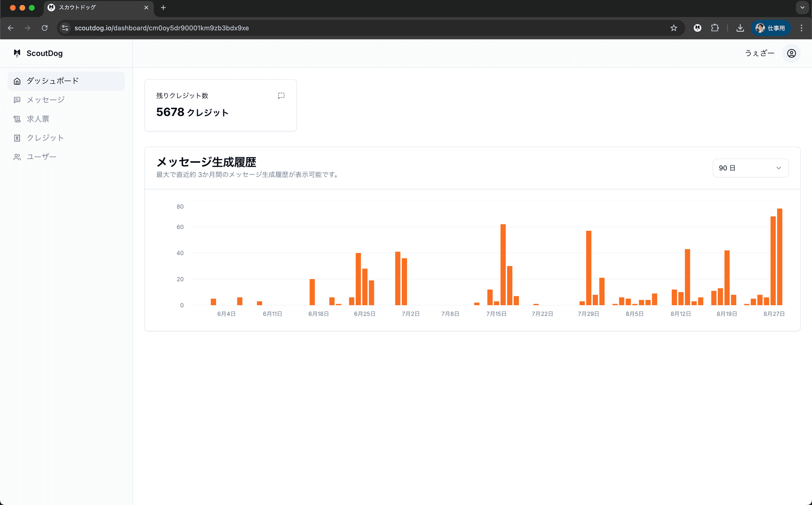This screenshot has width=812, height=505.
Task: Open a new browser tab
Action: pyautogui.click(x=163, y=8)
